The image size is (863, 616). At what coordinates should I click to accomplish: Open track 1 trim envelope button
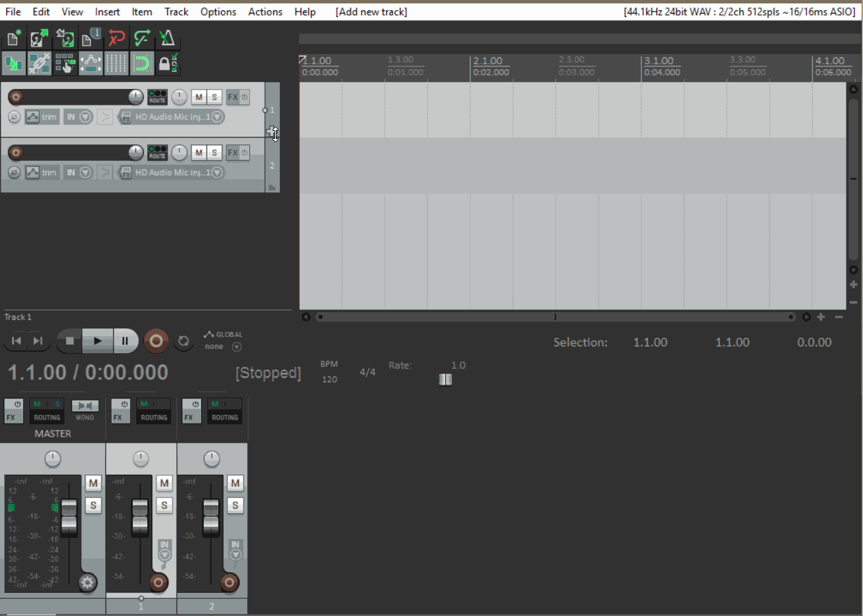(42, 117)
